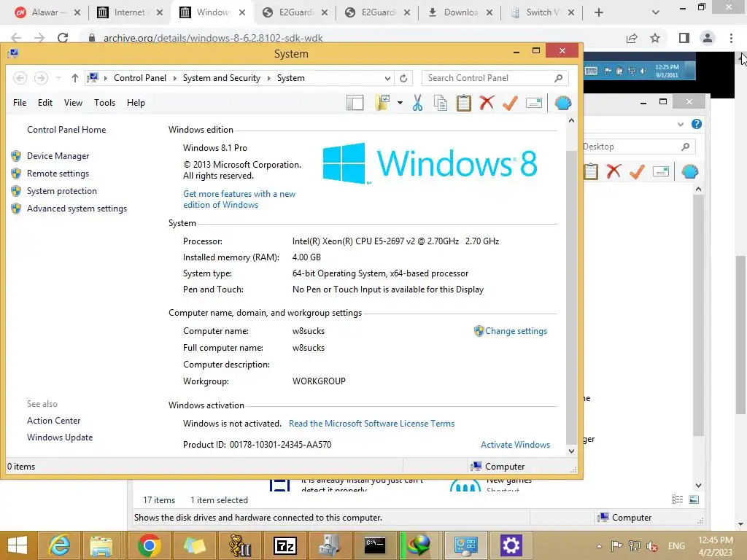Open Windows Update under See also
Screen dimensions: 747x560
point(60,437)
